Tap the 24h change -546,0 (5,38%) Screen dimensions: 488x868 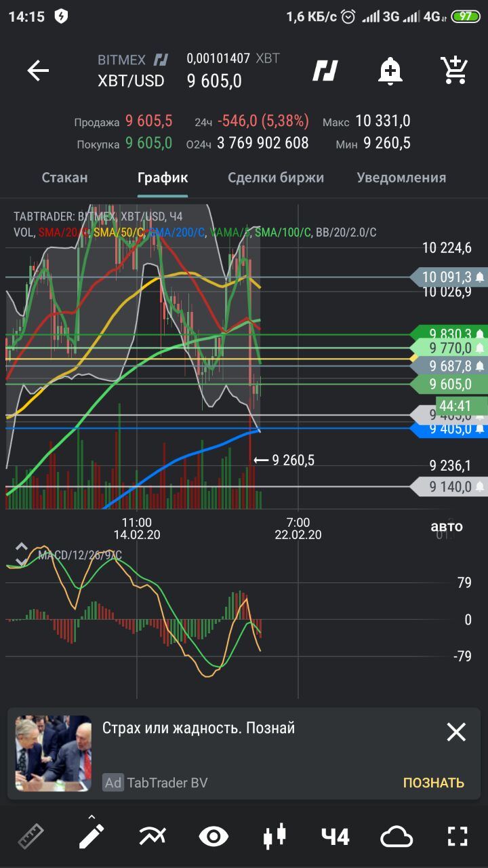point(263,121)
